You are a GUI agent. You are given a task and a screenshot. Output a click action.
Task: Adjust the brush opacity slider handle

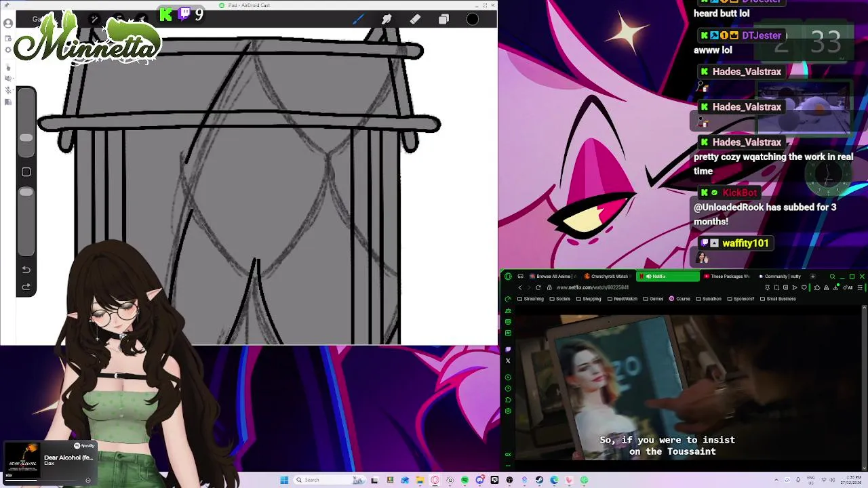click(x=26, y=192)
